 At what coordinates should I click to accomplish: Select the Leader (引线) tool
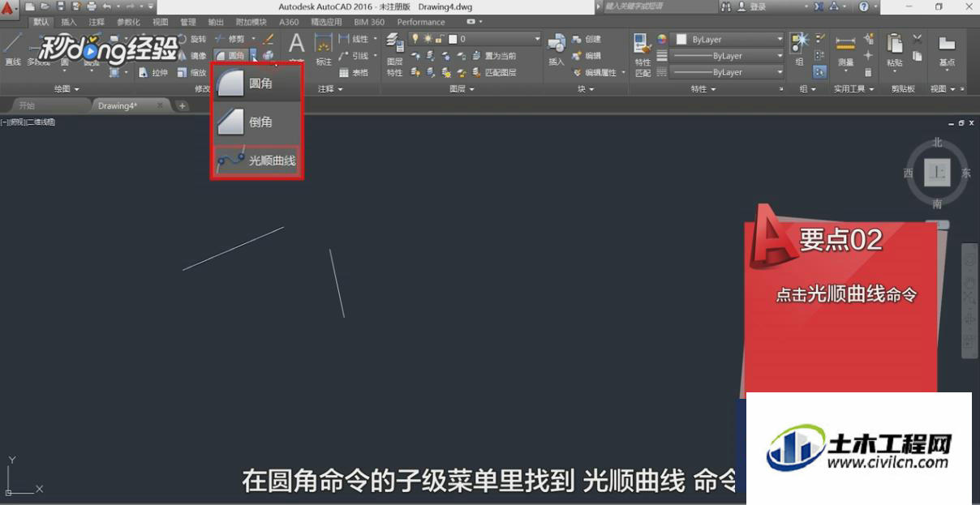[354, 56]
